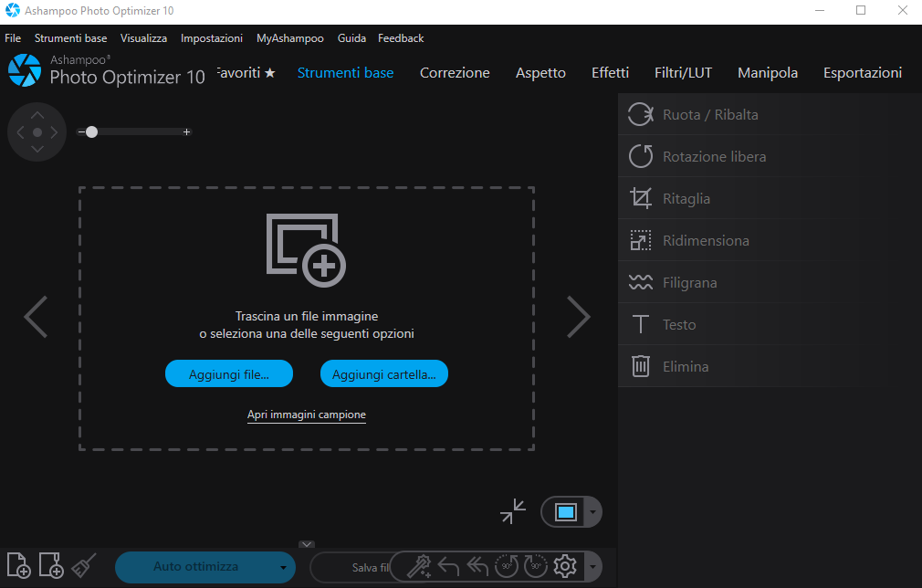Open the view mode dropdown arrow

pos(592,512)
